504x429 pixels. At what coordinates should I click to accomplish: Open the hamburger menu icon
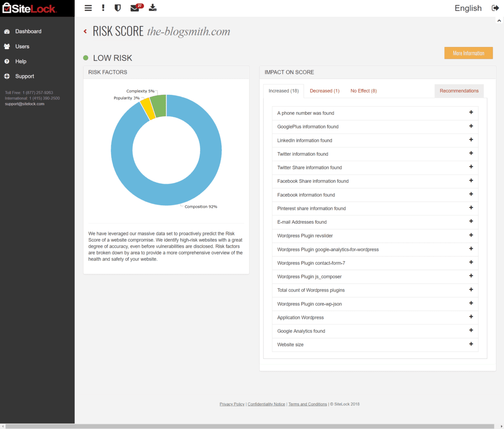(x=88, y=8)
